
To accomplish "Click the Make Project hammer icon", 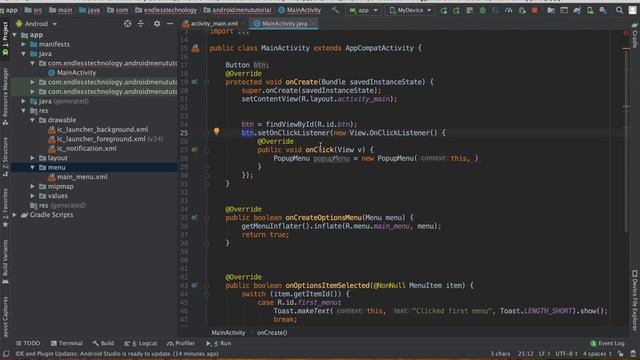I will pyautogui.click(x=336, y=10).
